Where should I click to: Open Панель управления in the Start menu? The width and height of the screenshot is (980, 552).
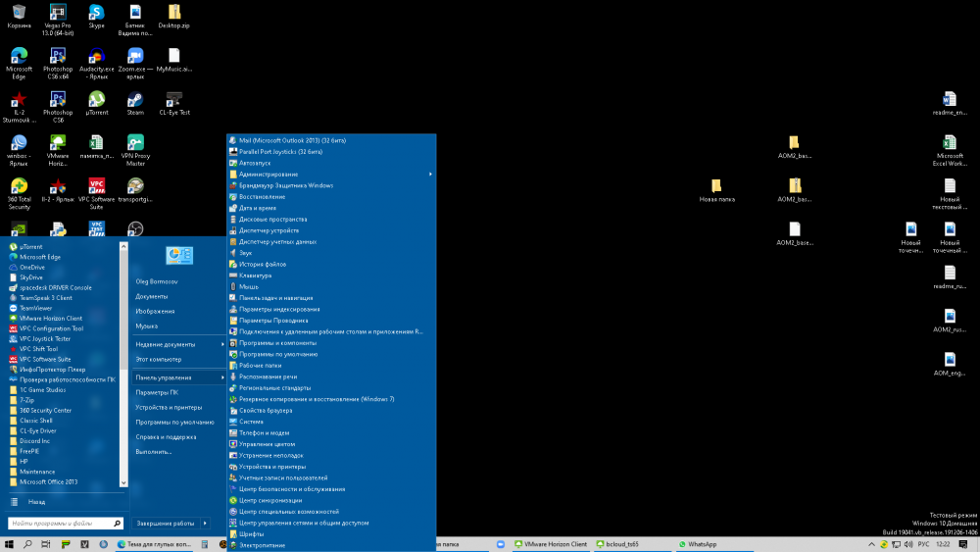178,377
